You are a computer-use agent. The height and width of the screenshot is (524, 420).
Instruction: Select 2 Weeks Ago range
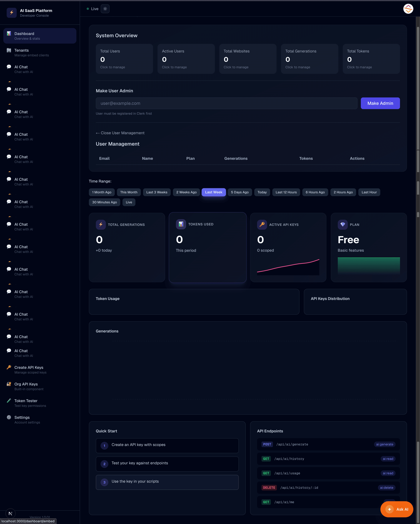tap(186, 192)
